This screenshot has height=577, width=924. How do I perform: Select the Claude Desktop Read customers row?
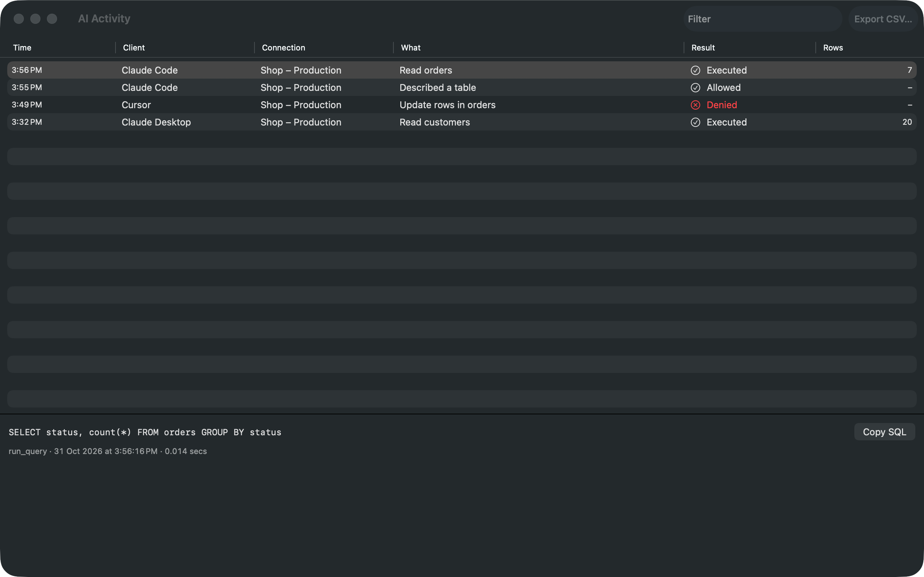click(462, 122)
